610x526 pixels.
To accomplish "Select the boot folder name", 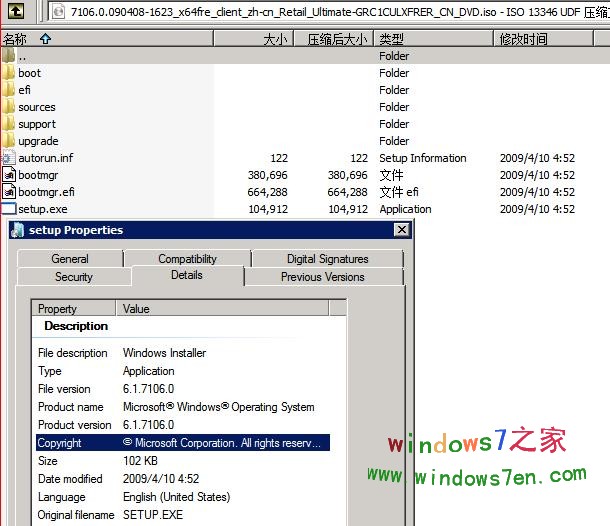I will coord(30,73).
